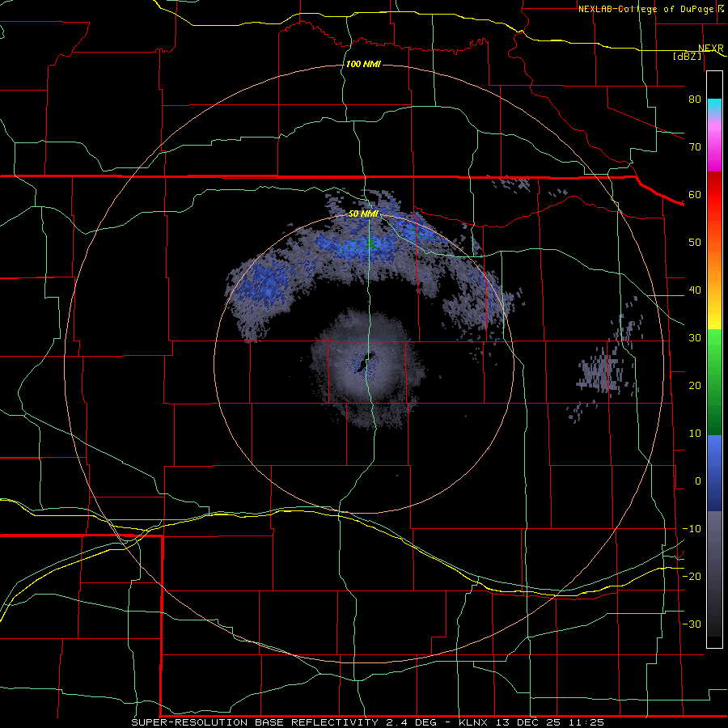728x728 pixels.
Task: Click the 70 value on the dBZ scale
Action: coord(695,147)
